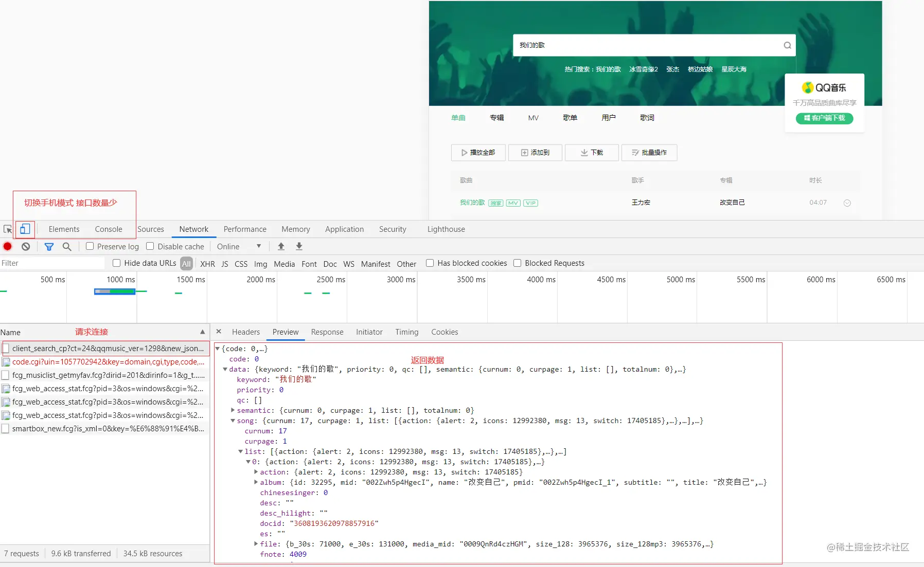This screenshot has width=924, height=567.
Task: Switch to the Headers tab
Action: point(246,332)
